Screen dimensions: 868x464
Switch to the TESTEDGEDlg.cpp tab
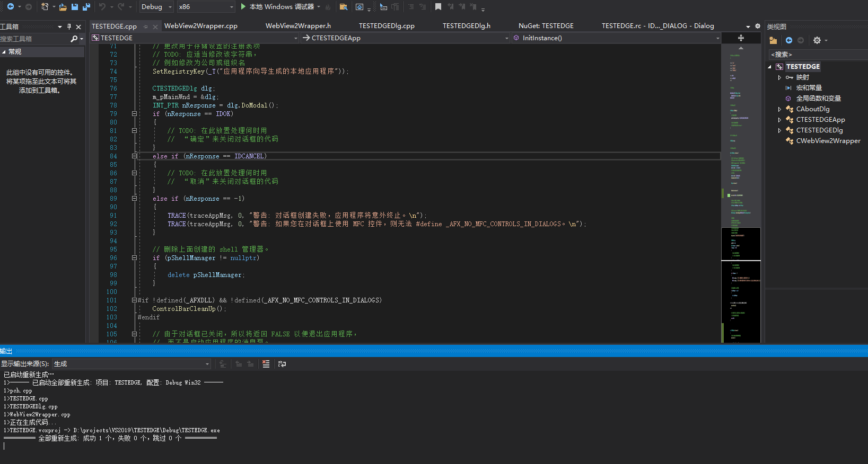point(387,25)
